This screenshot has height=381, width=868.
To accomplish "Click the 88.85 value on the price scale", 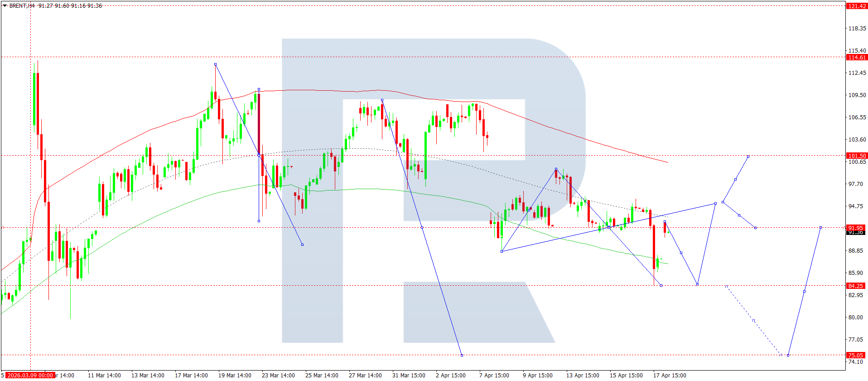I will (x=857, y=251).
